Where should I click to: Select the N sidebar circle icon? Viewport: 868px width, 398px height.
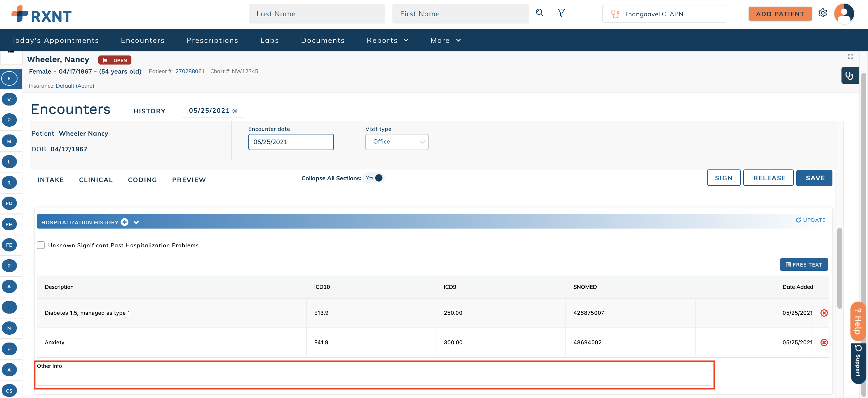[9, 328]
